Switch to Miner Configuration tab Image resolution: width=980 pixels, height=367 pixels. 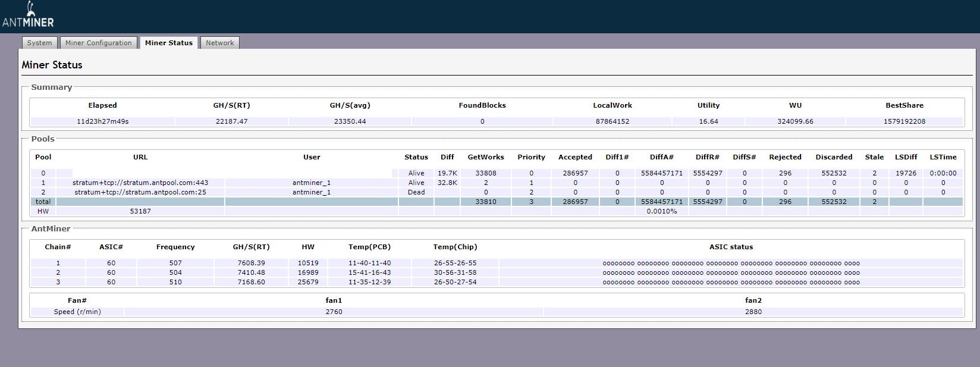point(99,43)
